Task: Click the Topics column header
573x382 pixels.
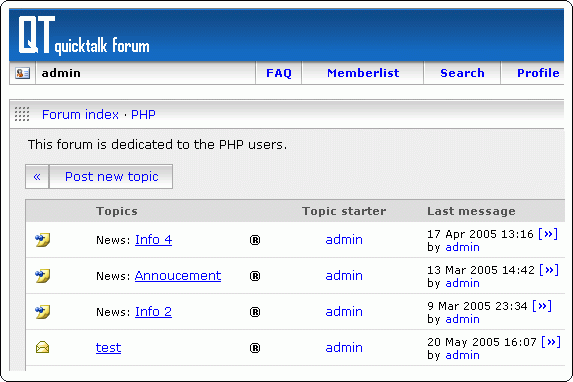Action: click(117, 211)
